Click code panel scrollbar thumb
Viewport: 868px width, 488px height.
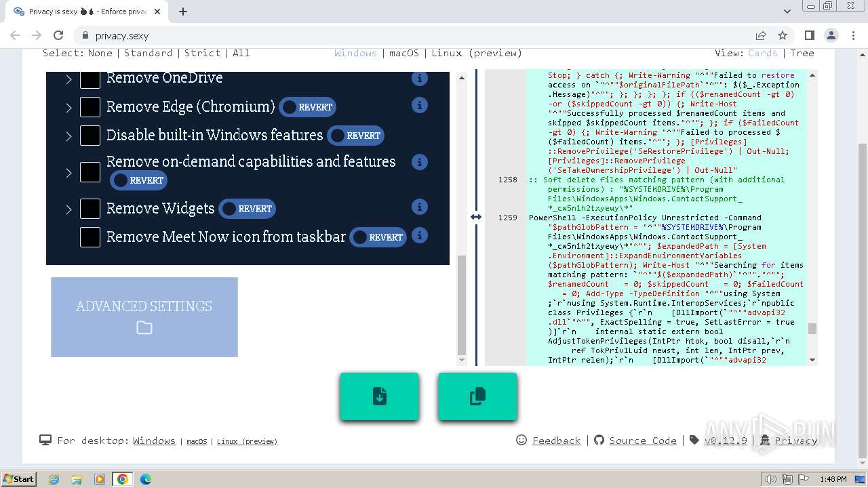tap(812, 329)
